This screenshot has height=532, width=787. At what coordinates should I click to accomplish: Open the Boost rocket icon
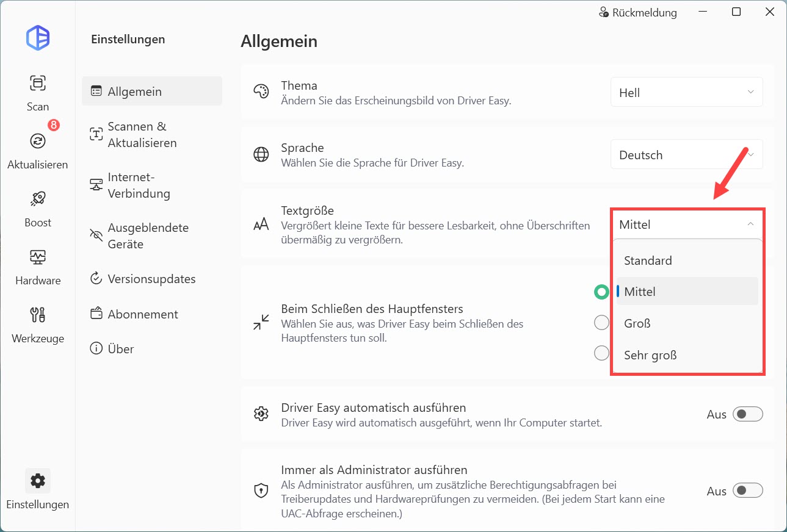(38, 199)
